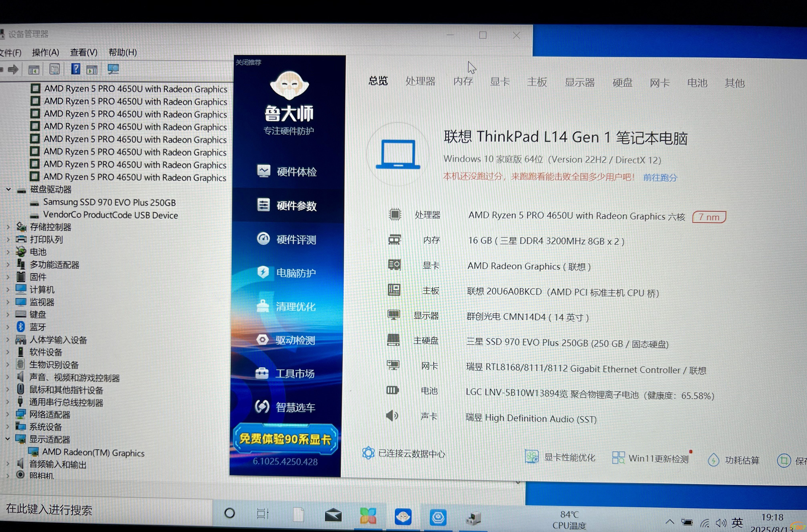Viewport: 807px width, 532px height.
Task: Click the Device Manager properties toolbar icon
Action: (54, 69)
